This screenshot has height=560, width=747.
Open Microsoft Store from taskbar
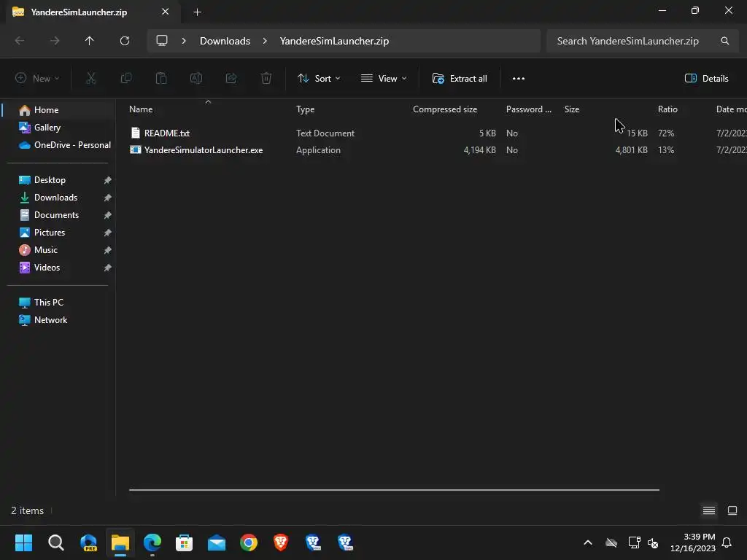184,542
